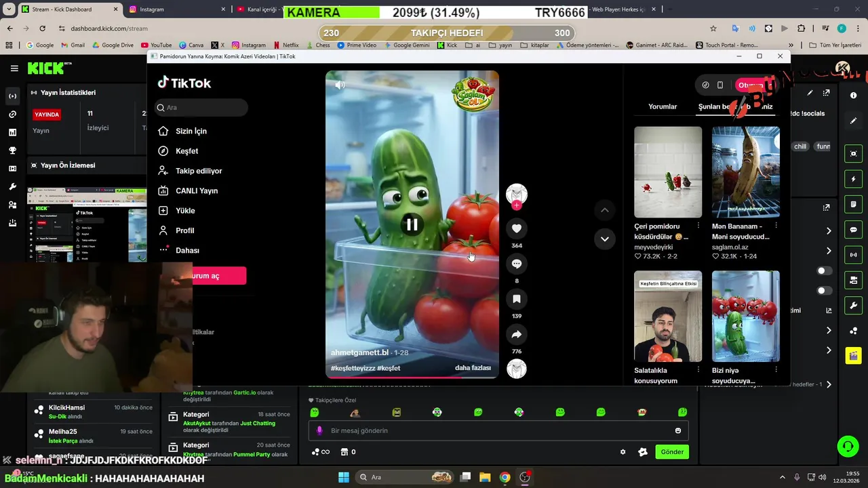The height and width of the screenshot is (488, 868).
Task: Open options menu for Salatalıkla konusuyorum video
Action: pyautogui.click(x=698, y=370)
